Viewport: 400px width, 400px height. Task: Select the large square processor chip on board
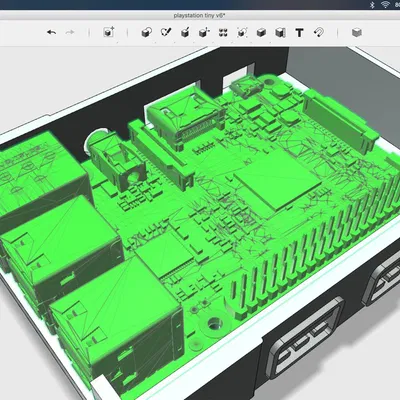(277, 182)
